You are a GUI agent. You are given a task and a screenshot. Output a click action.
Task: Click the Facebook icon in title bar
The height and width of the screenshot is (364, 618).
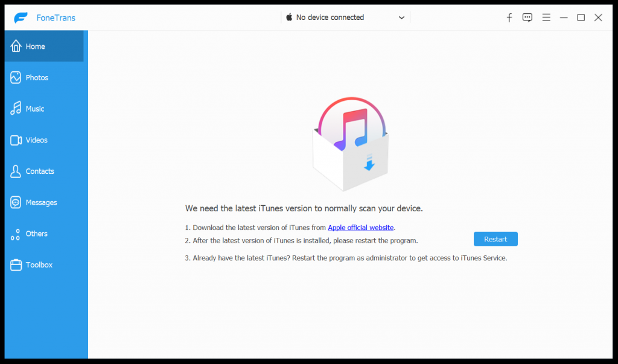pos(509,18)
